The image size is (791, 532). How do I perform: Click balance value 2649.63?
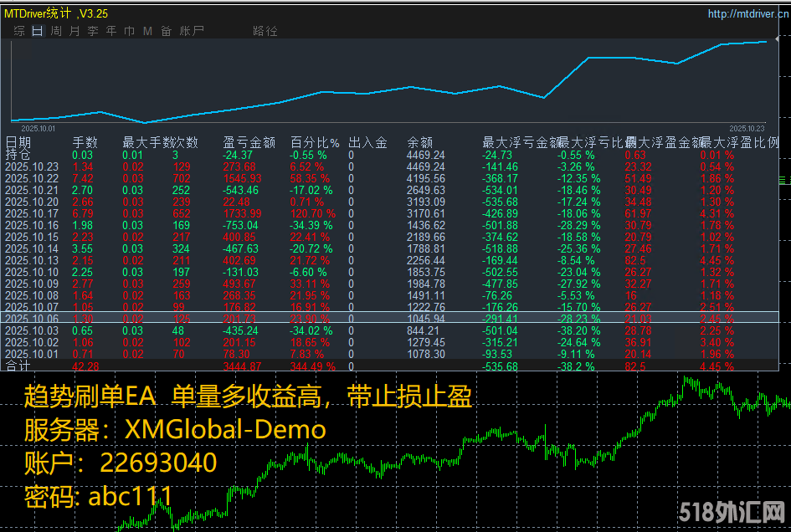pyautogui.click(x=426, y=190)
